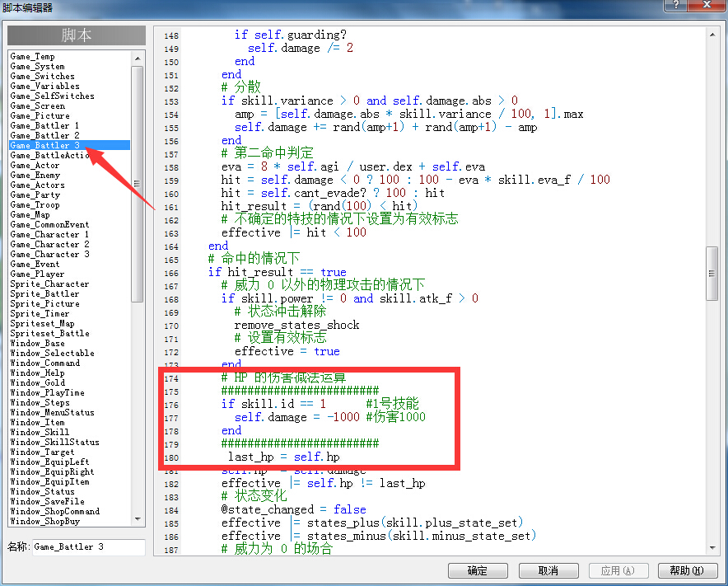Screen dimensions: 728x586
Task: Select Game_Battler 2 script
Action: [44, 135]
